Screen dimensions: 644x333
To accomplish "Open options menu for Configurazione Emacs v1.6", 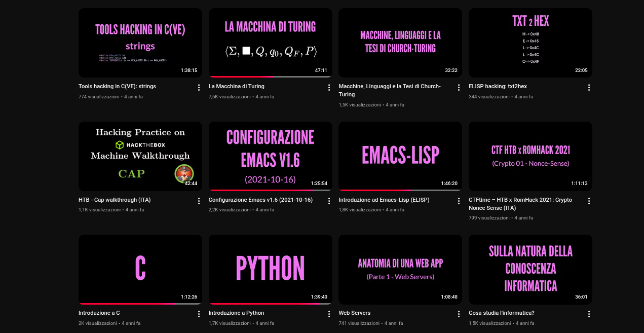I will 329,201.
